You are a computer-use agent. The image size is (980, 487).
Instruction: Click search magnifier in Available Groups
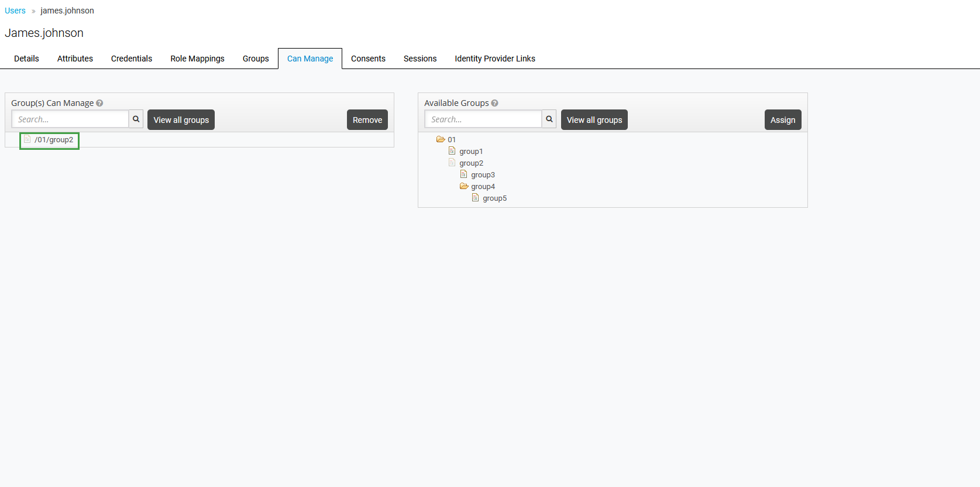click(x=549, y=119)
